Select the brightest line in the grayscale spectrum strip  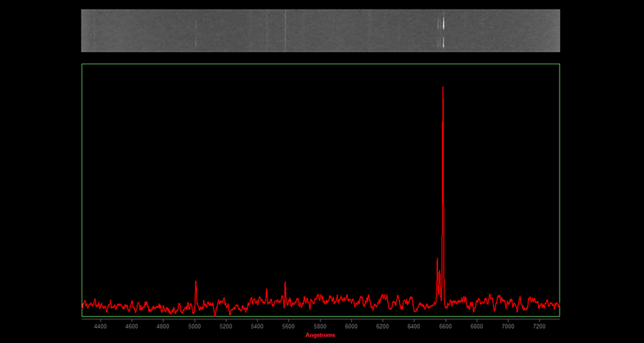[443, 24]
